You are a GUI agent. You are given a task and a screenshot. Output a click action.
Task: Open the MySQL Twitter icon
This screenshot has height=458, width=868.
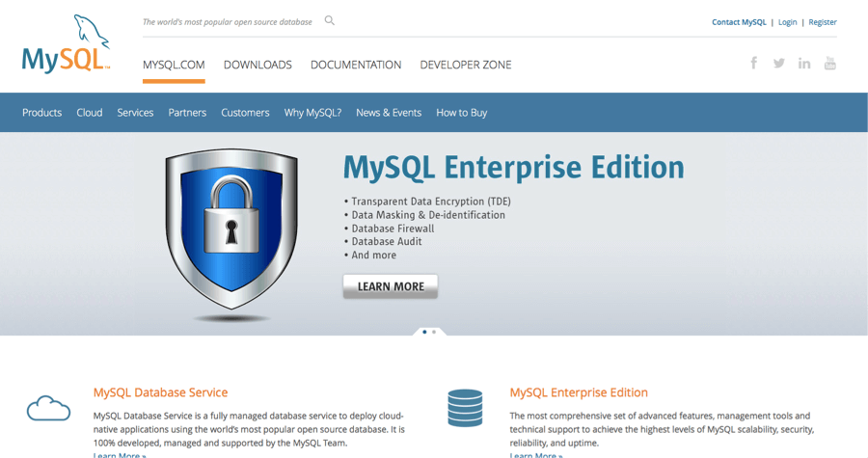coord(779,63)
